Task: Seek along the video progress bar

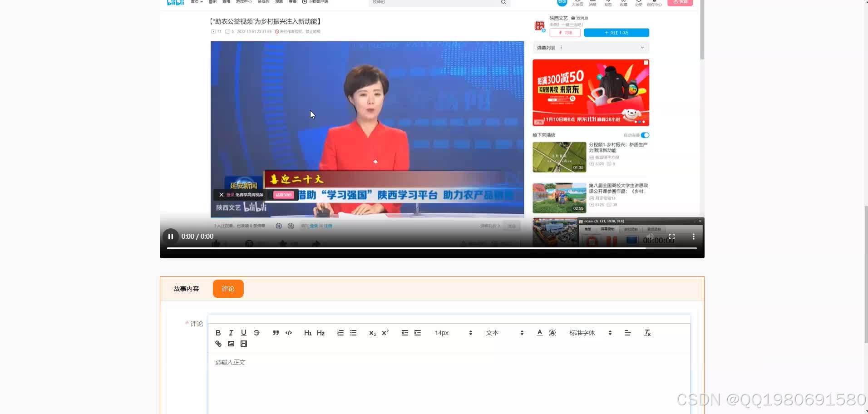Action: click(432, 248)
